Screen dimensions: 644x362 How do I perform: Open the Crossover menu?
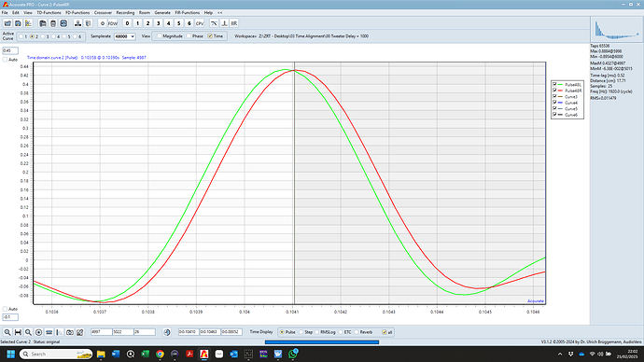pyautogui.click(x=103, y=13)
